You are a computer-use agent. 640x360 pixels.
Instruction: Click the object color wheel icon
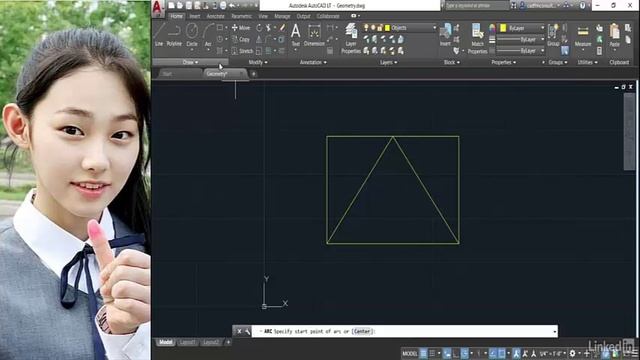(x=492, y=28)
